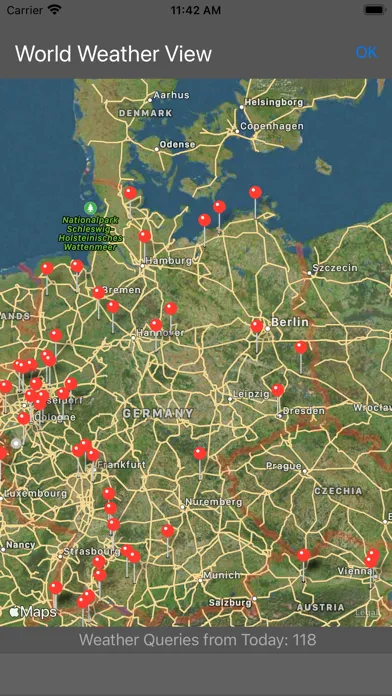Tap the northernmost pin below Denmark

point(130,193)
